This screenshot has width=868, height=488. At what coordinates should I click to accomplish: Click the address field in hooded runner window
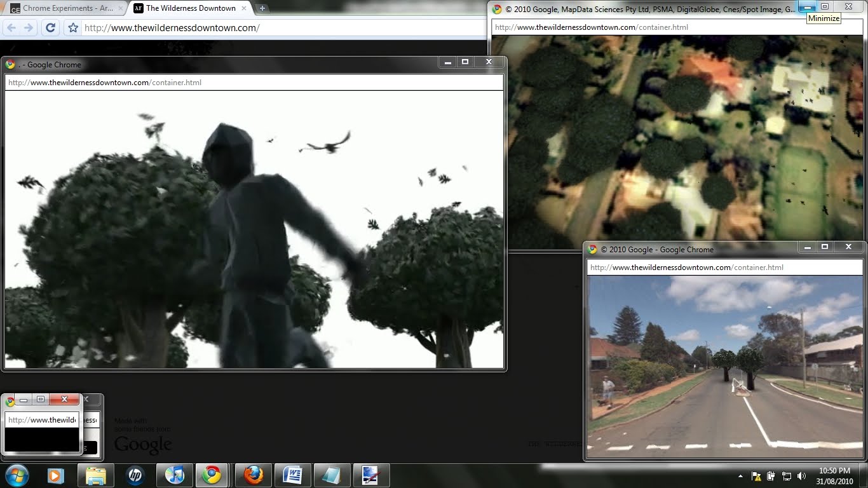(x=254, y=83)
